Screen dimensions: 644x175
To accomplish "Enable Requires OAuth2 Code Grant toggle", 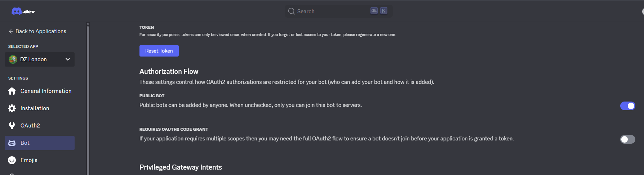I will tap(627, 139).
